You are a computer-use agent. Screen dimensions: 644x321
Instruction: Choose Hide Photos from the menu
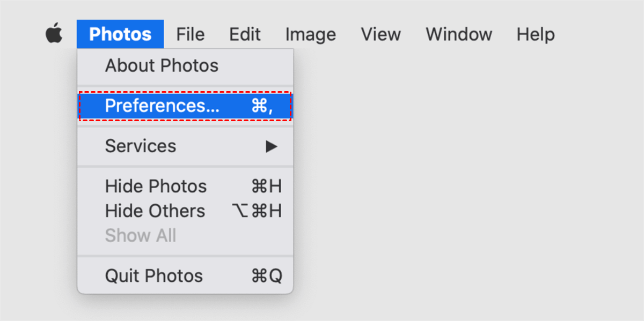156,186
